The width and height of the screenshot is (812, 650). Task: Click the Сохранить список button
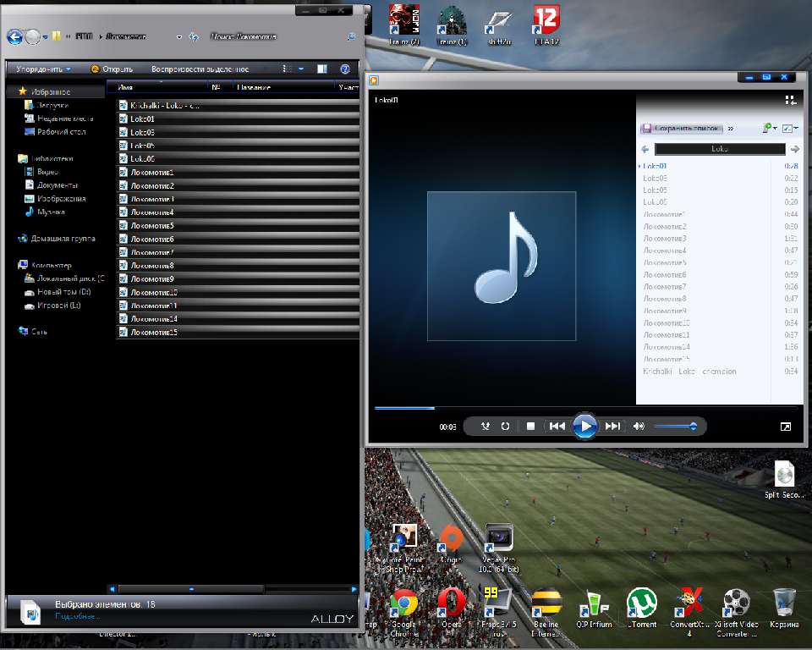click(x=682, y=129)
